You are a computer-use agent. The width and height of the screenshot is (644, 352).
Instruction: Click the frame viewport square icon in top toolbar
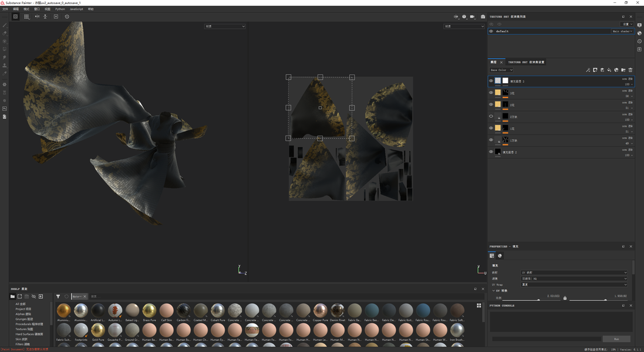click(x=56, y=16)
